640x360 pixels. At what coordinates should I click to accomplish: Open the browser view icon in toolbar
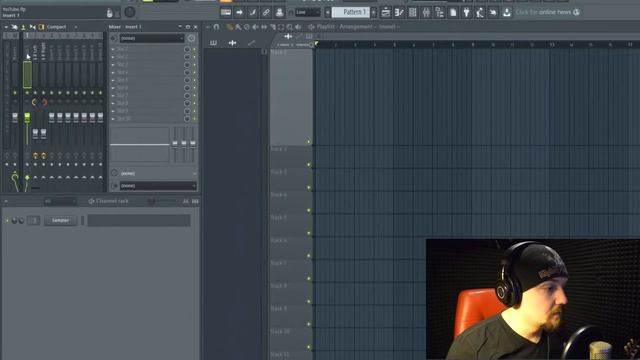[x=440, y=12]
